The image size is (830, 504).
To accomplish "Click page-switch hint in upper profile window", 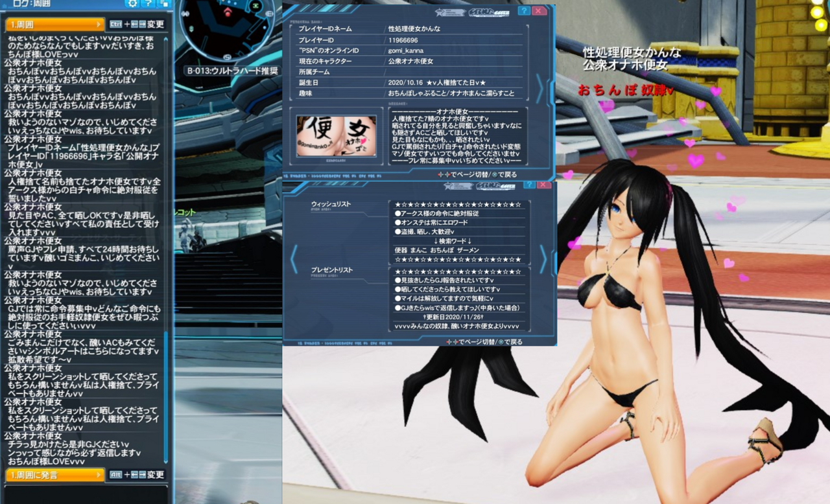I will (x=477, y=175).
